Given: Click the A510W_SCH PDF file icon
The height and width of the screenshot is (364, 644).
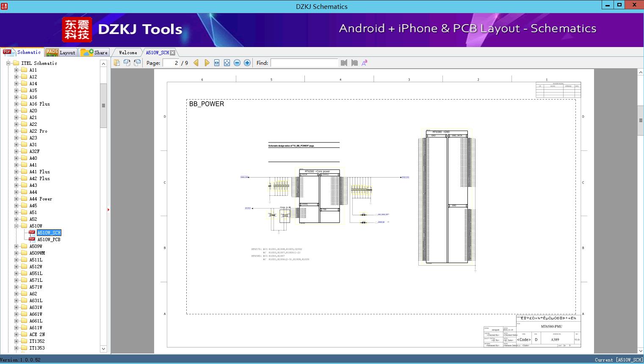Looking at the screenshot, I should click(32, 233).
